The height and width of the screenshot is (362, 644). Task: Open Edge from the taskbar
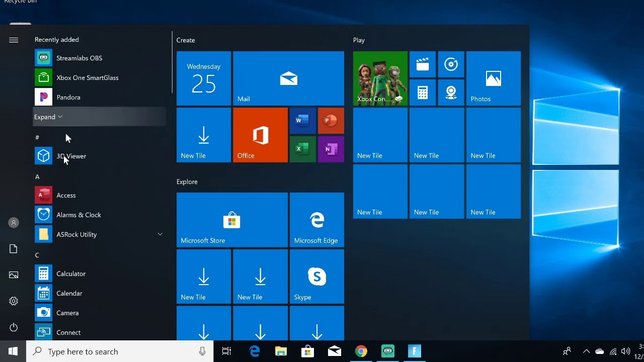255,351
